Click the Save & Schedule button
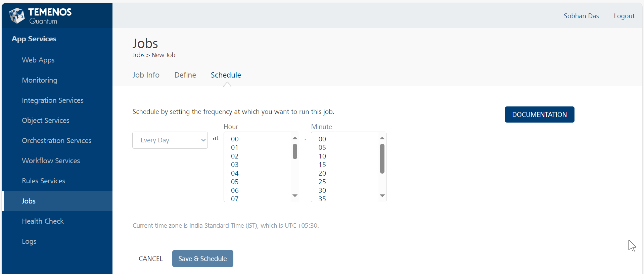 202,259
